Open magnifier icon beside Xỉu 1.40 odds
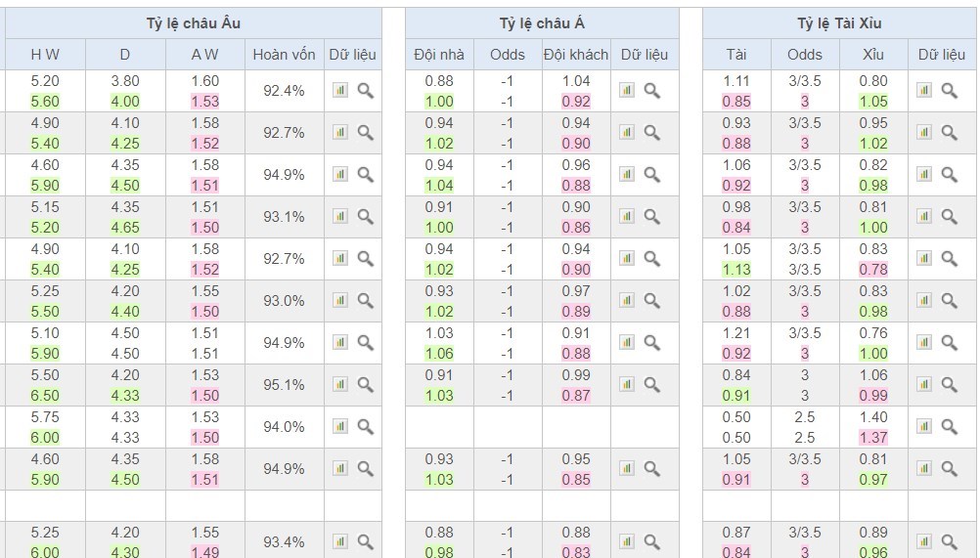This screenshot has height=558, width=980. (x=949, y=427)
